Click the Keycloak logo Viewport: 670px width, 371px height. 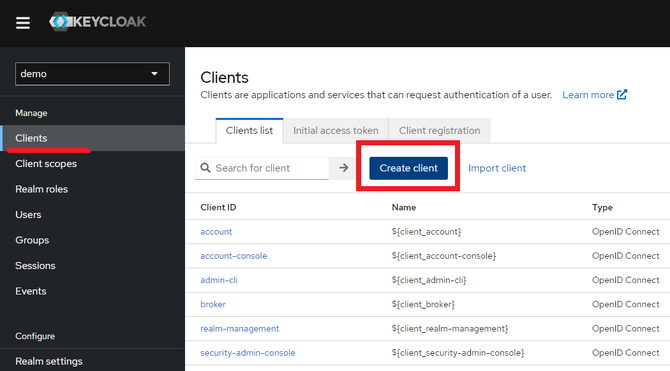pyautogui.click(x=97, y=22)
